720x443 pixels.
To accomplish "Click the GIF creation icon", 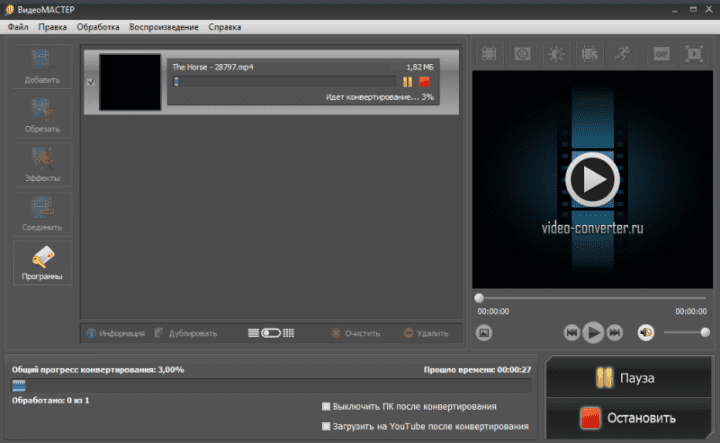I will click(x=661, y=54).
